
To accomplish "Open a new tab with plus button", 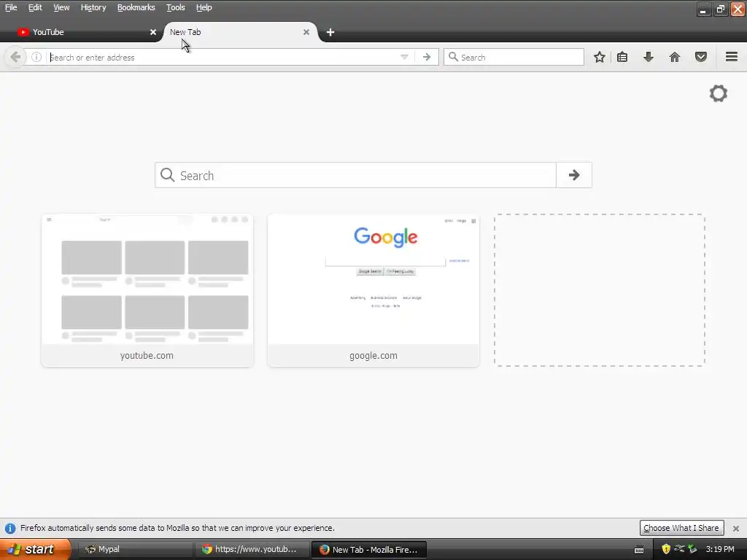I will click(330, 32).
